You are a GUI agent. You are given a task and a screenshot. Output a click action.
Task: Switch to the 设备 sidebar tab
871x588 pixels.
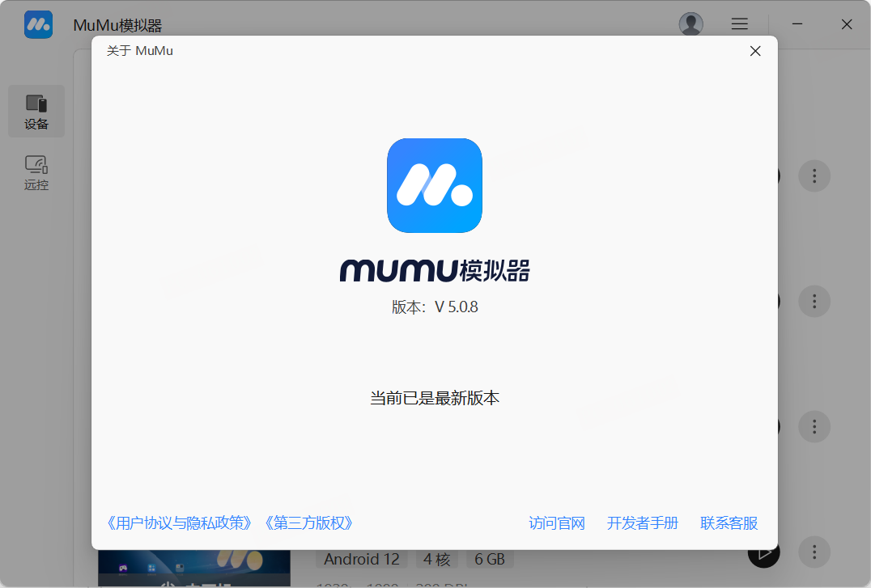36,112
